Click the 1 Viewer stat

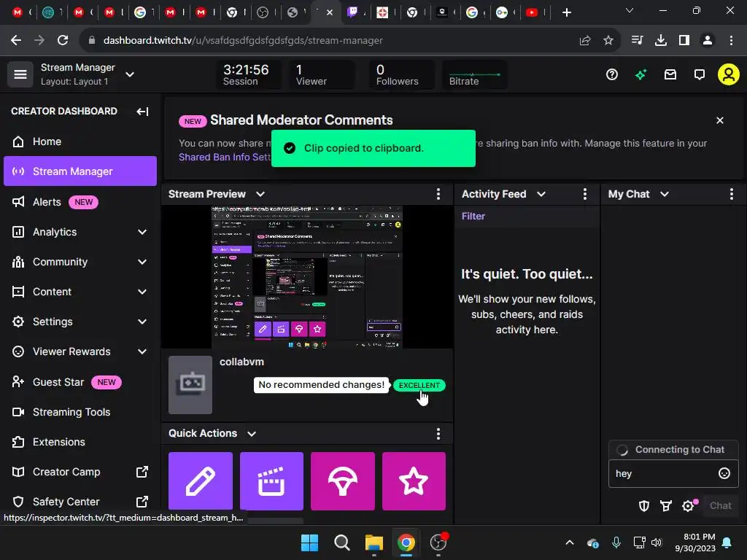(322, 75)
